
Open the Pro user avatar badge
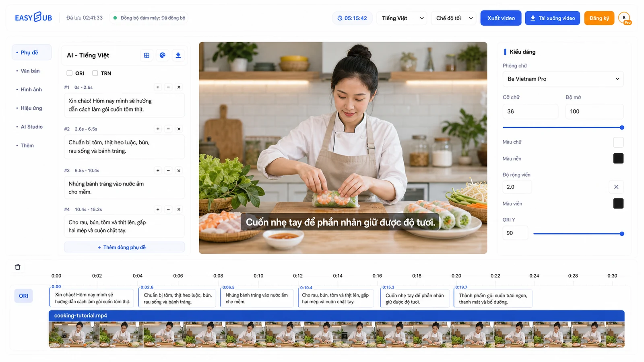tap(624, 18)
